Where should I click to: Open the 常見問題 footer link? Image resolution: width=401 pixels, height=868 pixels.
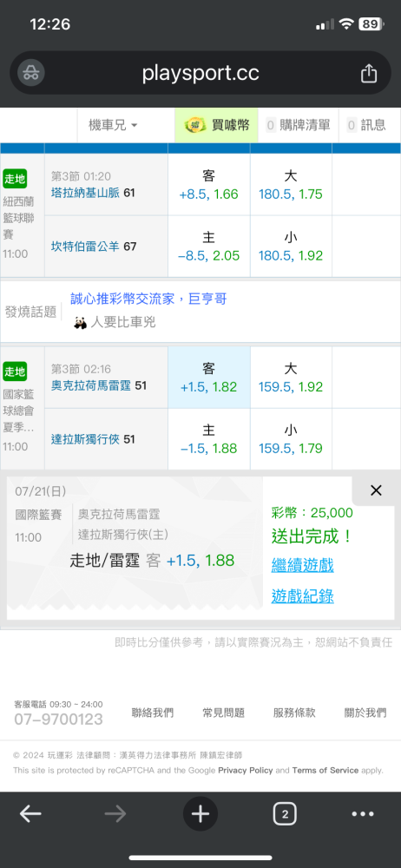point(224,713)
